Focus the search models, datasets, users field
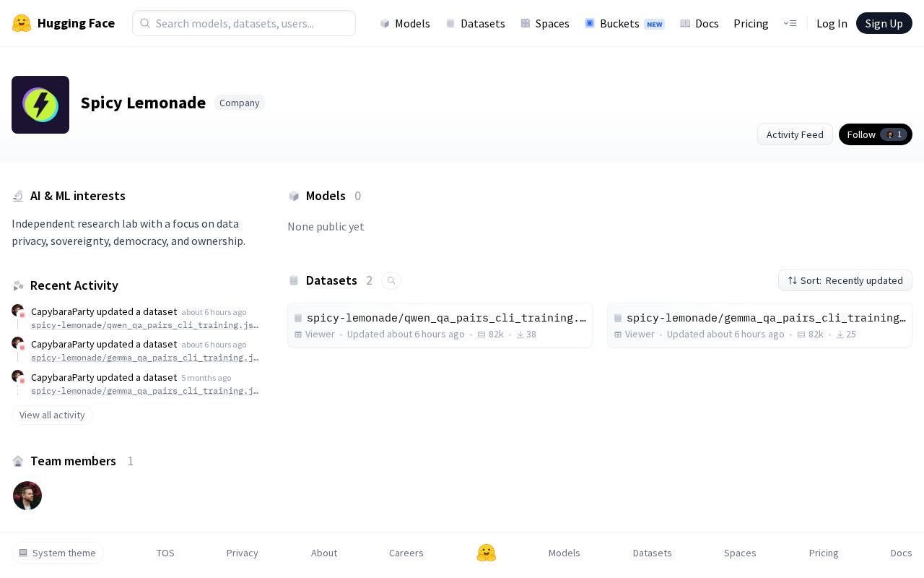Viewport: 924px width, 578px height. pos(244,23)
